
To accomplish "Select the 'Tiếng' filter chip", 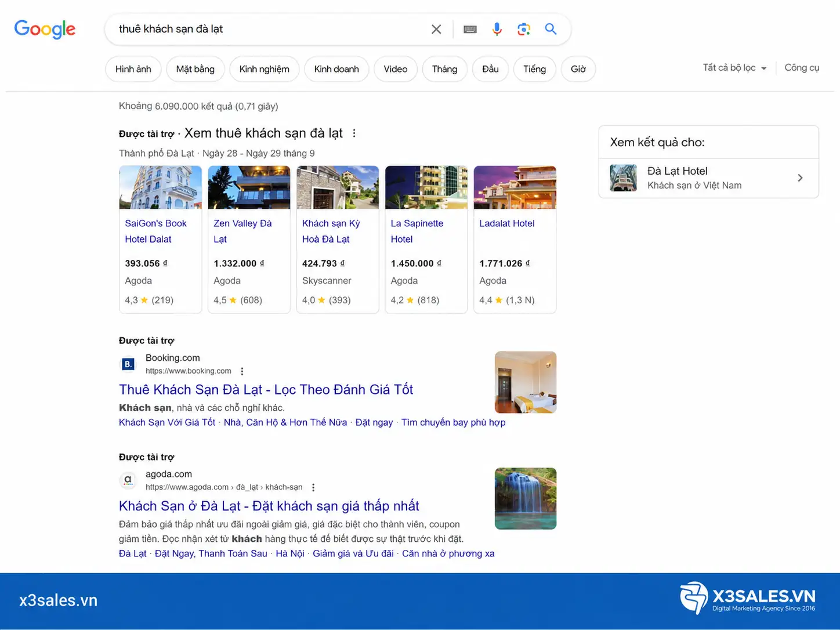I will pos(535,69).
